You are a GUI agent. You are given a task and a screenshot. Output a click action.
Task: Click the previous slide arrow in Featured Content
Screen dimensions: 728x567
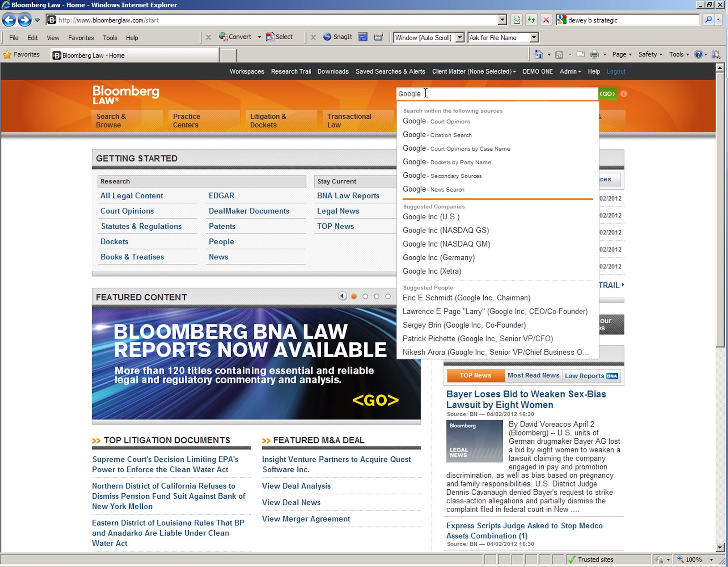coord(343,296)
